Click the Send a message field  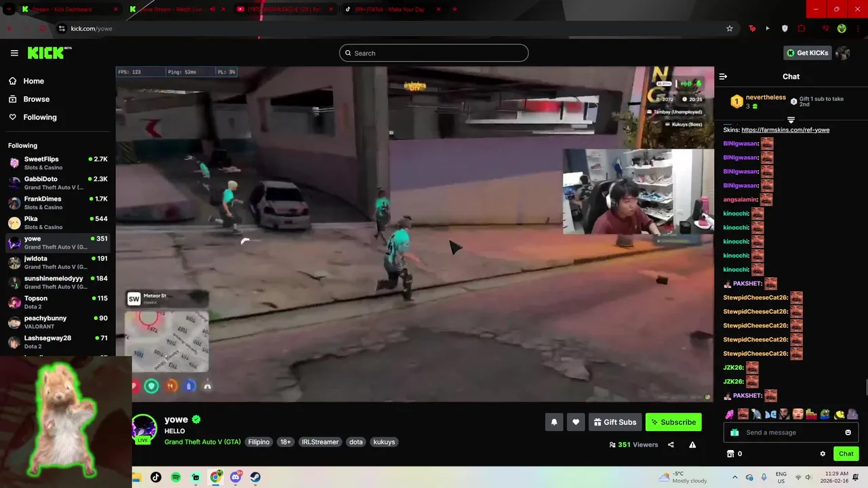(x=791, y=432)
